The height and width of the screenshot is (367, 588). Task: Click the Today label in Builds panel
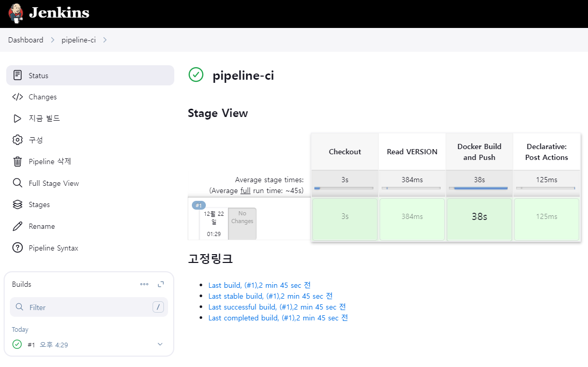[20, 330]
